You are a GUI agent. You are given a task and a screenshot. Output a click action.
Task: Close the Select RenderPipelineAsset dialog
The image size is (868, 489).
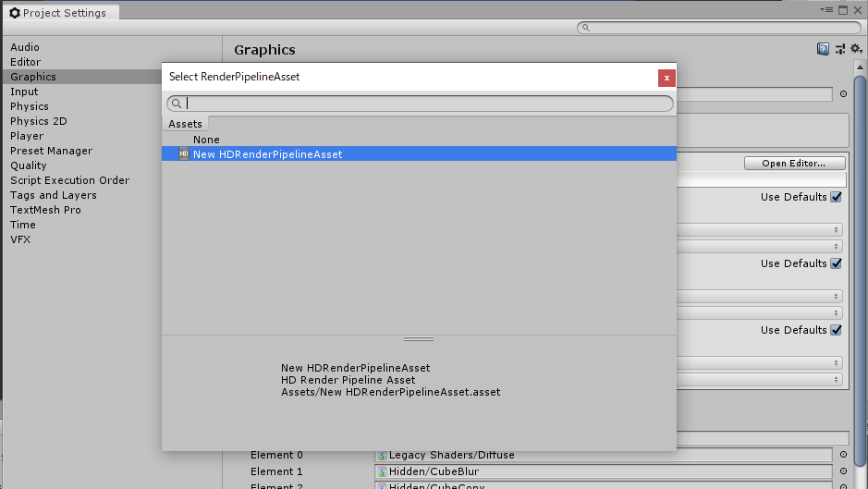pos(666,78)
